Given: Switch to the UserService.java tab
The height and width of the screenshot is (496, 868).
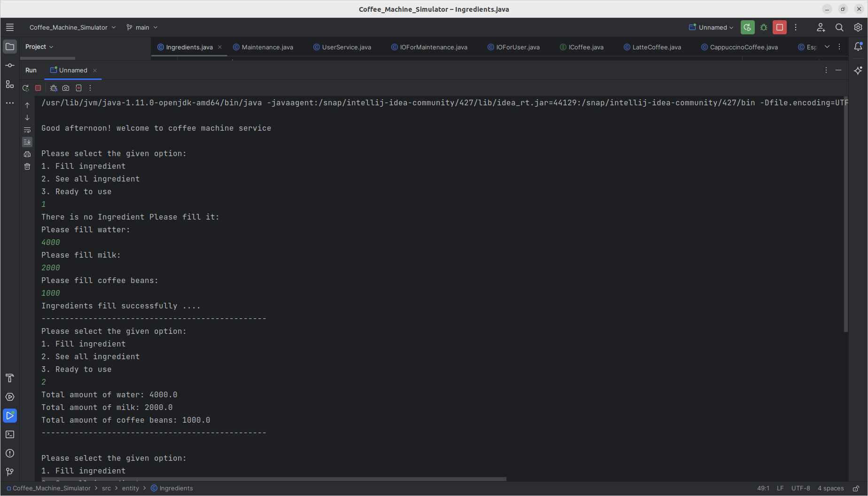Looking at the screenshot, I should 342,47.
